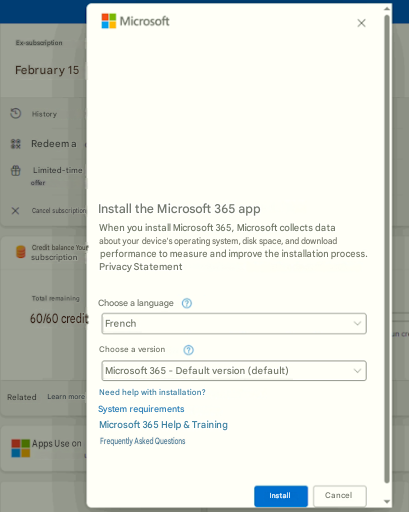Open the Frequently Asked Questions link
This screenshot has width=409, height=512.
pyautogui.click(x=142, y=441)
